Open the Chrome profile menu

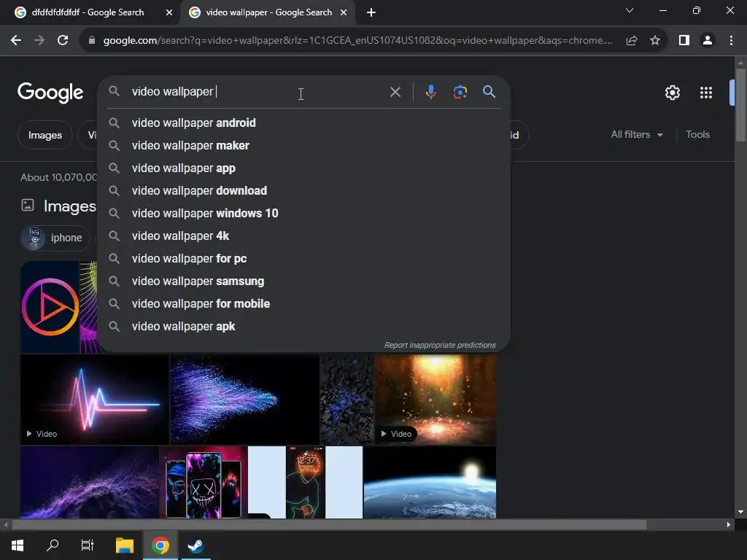pyautogui.click(x=708, y=41)
